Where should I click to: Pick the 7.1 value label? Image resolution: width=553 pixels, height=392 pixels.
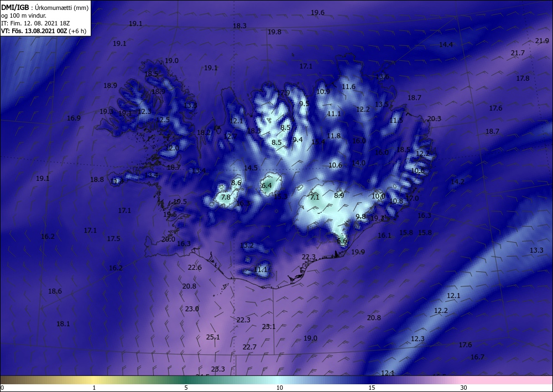tap(314, 197)
